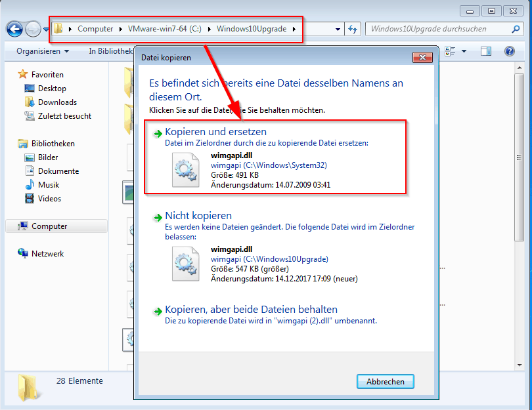The width and height of the screenshot is (532, 410).
Task: Open Downloads in the navigation pane
Action: [57, 102]
